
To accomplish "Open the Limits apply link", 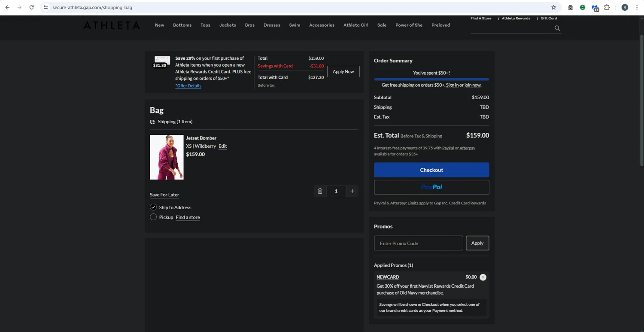I will [418, 203].
